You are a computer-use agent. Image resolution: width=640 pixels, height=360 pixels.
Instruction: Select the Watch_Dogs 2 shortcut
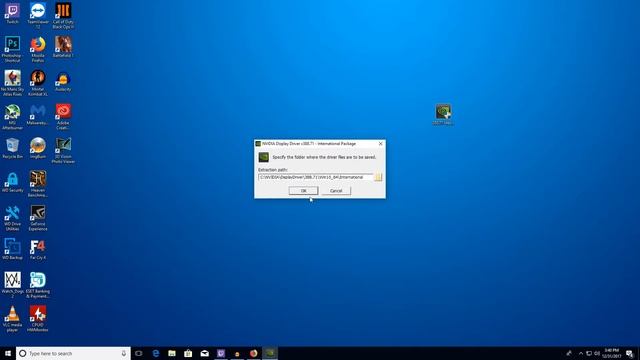click(12, 285)
